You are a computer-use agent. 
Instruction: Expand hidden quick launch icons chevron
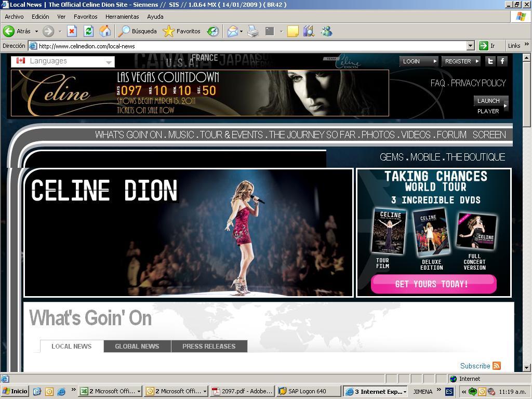click(73, 390)
